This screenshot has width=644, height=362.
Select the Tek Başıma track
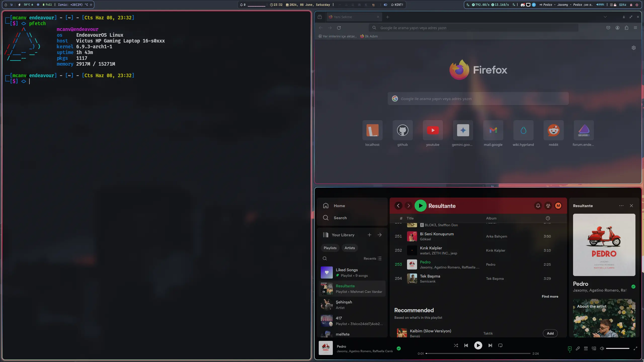pos(478,279)
